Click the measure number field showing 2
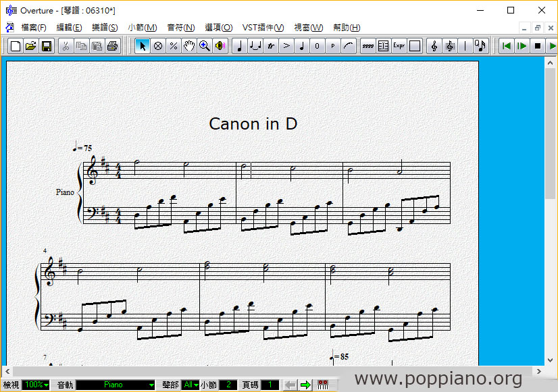This screenshot has width=558, height=392. click(x=228, y=385)
